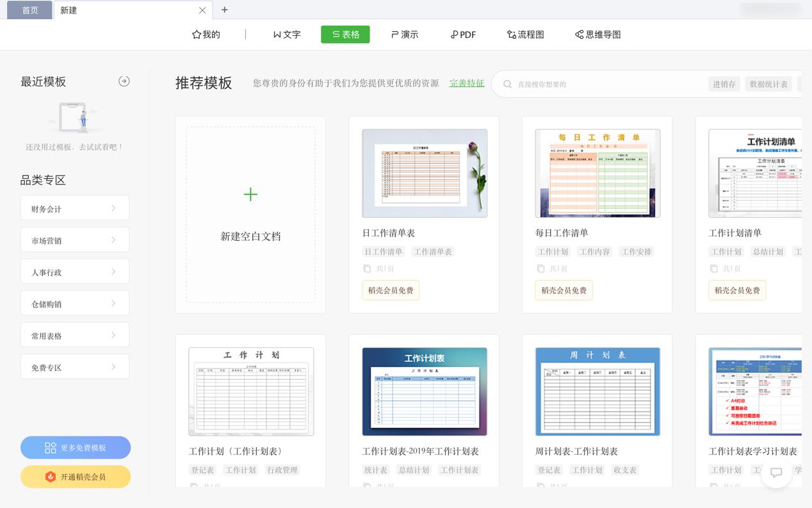Add a new tab with plus icon
Image resolution: width=812 pixels, height=508 pixels.
pos(225,10)
